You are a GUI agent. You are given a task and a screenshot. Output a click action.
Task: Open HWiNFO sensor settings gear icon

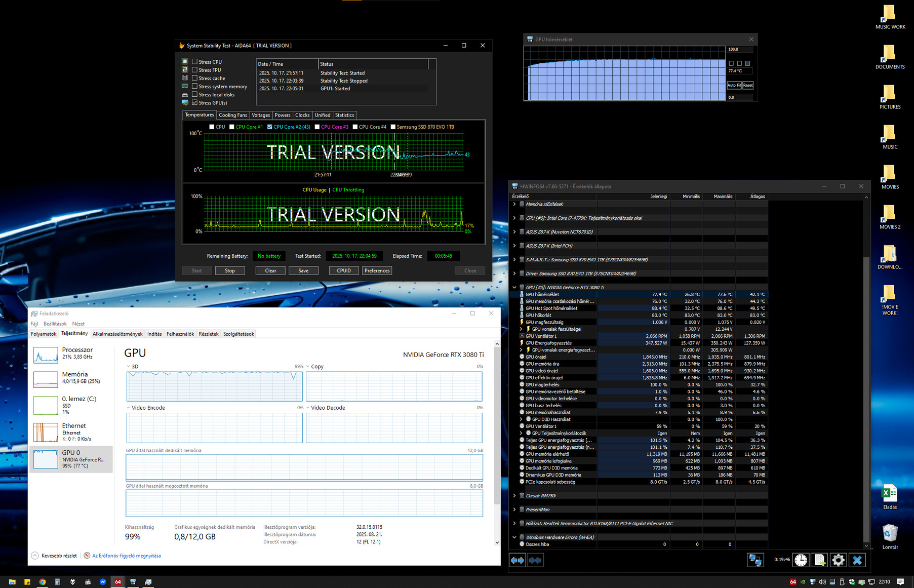838,560
